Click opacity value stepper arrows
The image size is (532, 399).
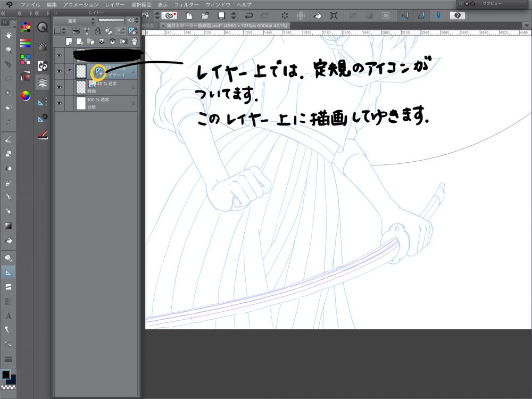click(136, 21)
